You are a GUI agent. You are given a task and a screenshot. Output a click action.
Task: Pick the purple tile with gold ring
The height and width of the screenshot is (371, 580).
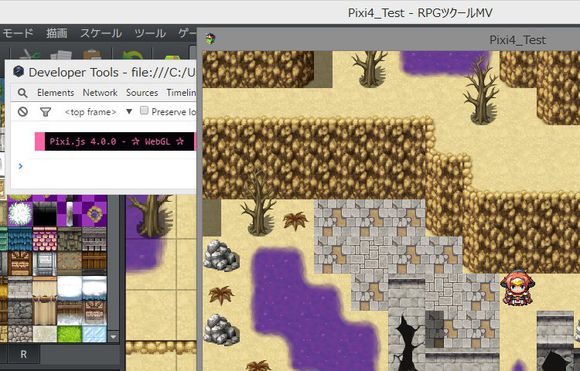(x=94, y=214)
